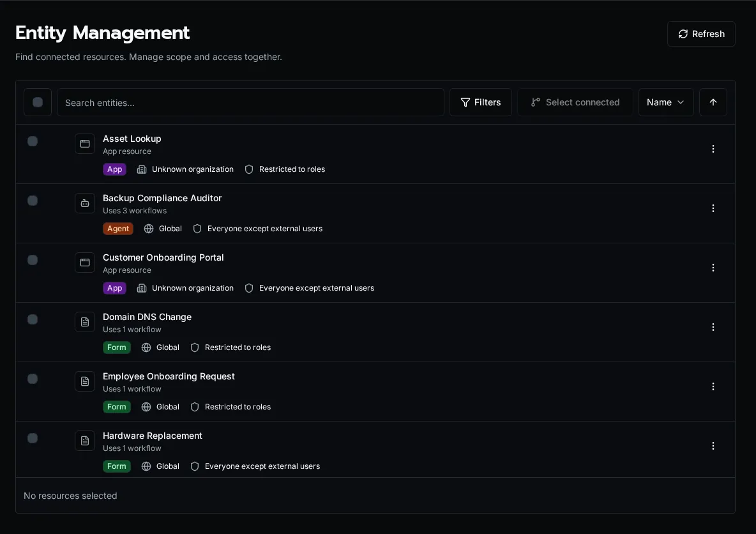756x534 pixels.
Task: Select the Domain DNS Change checkbox
Action: point(33,319)
